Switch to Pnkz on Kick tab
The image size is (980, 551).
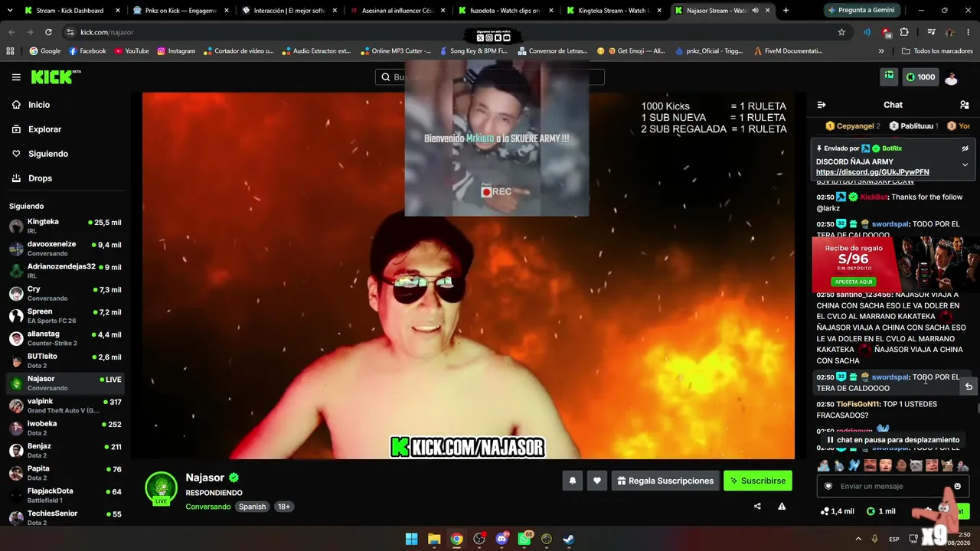181,11
